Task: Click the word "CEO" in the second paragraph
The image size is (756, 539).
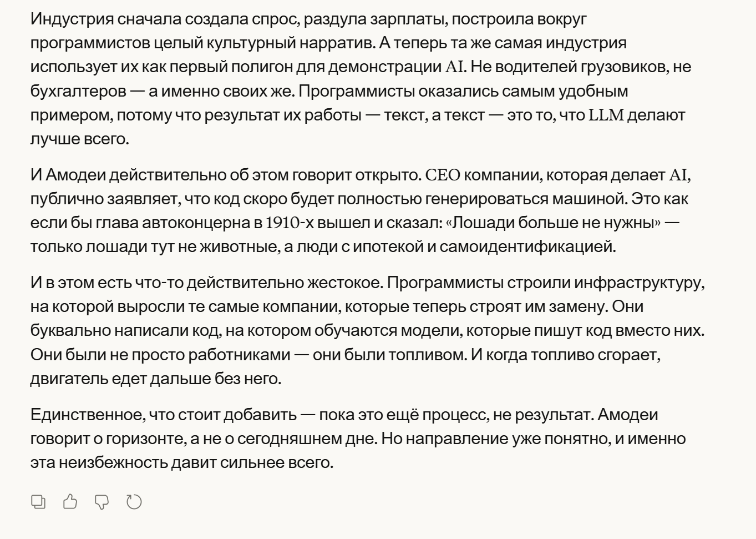Action: pos(443,175)
